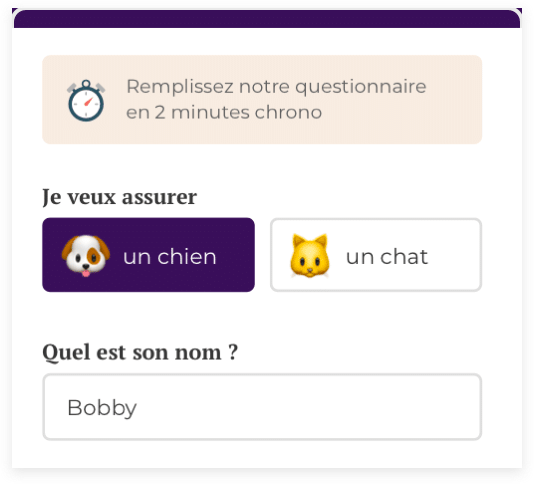This screenshot has width=534, height=484.
Task: Click the stopwatch's top crown button
Action: click(86, 83)
